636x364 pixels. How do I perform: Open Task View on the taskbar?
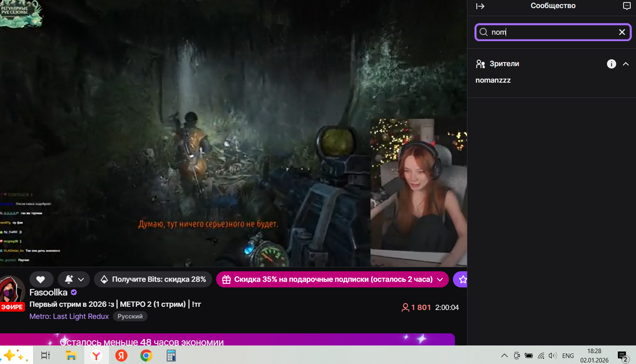(x=46, y=356)
